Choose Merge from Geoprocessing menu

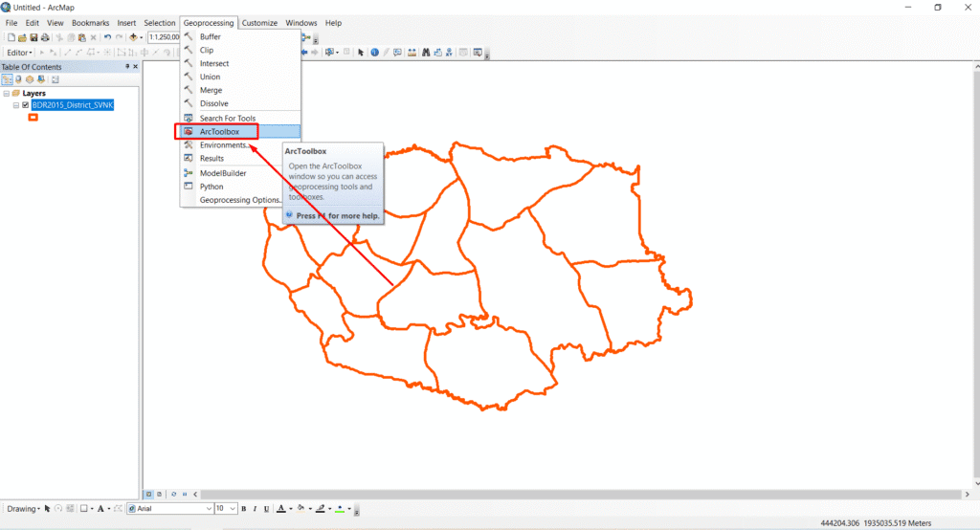[240, 90]
